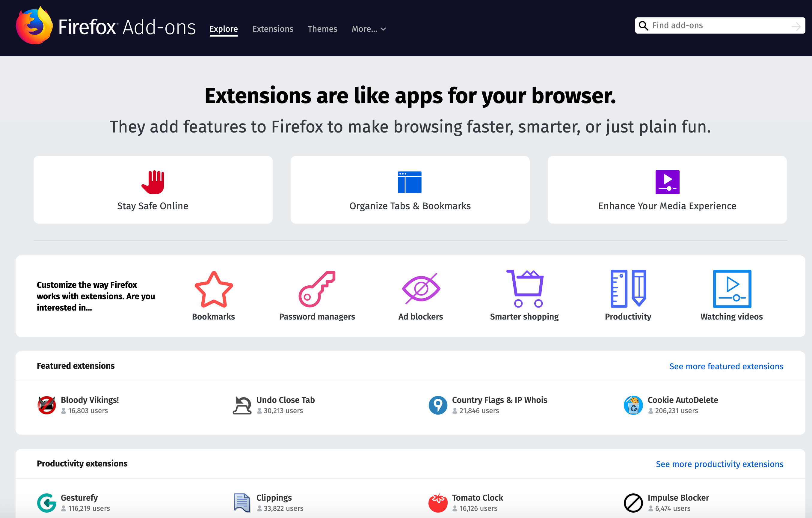Open the Bloody Vikings! extension title
812x518 pixels.
coord(90,400)
